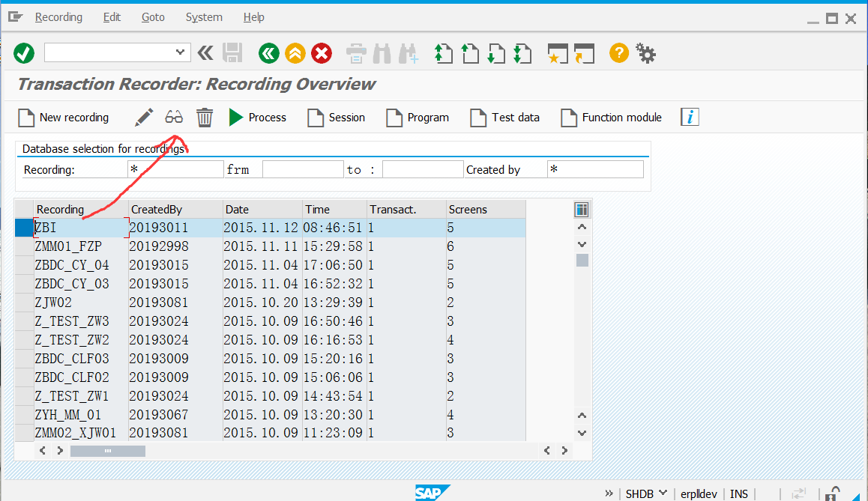This screenshot has height=501, width=868.
Task: Click the yellow Exit up-arrow icon
Action: coord(295,53)
